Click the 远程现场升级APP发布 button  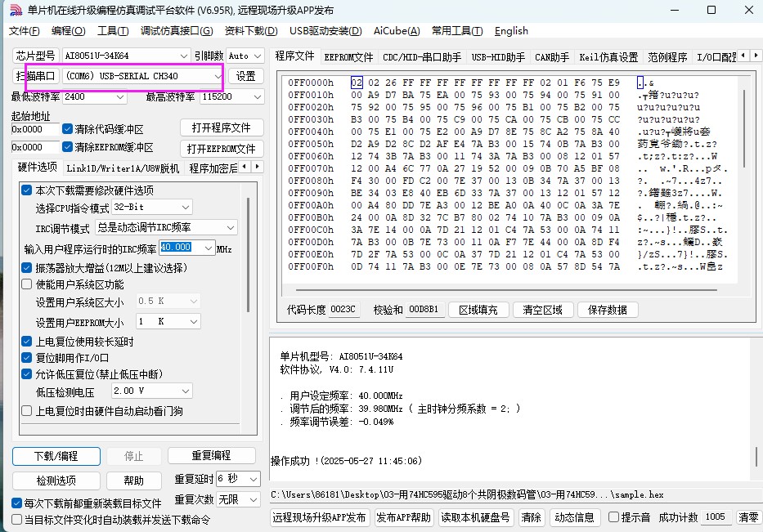click(319, 517)
